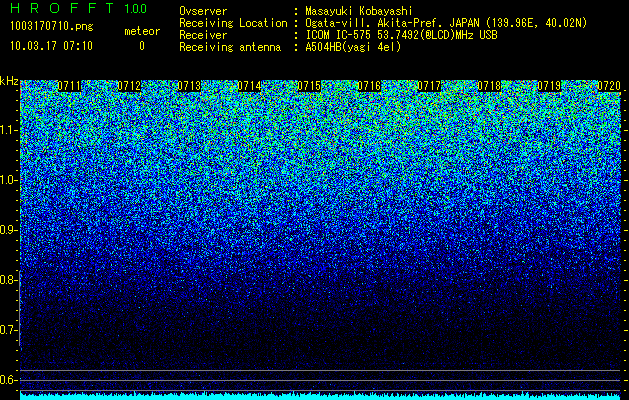Click the HROFFT 1.0.0 title text
This screenshot has height=400, width=629.
pyautogui.click(x=79, y=8)
